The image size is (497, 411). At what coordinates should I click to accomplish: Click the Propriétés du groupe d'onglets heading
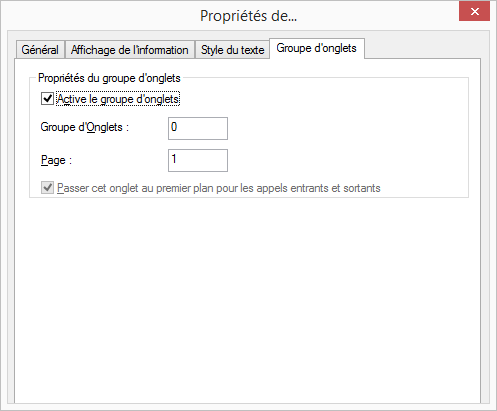109,78
